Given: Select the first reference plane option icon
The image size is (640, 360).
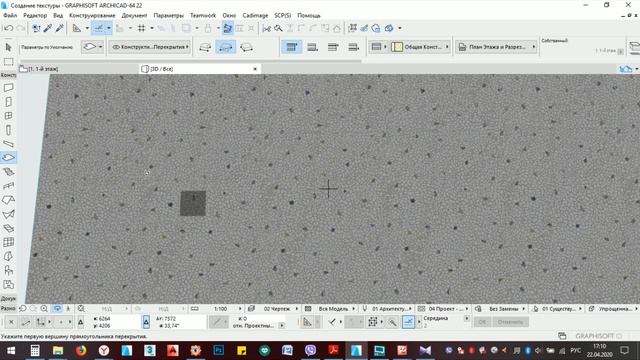Looking at the screenshot, I should coord(291,47).
